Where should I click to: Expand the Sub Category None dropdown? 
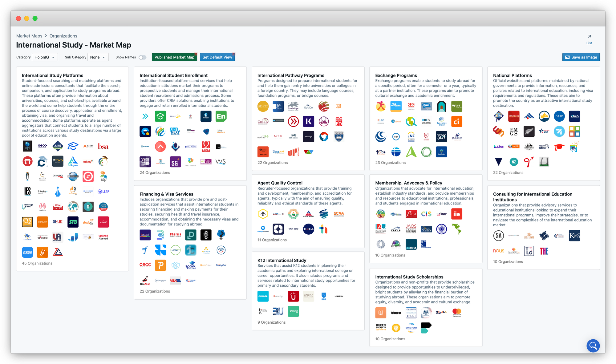pyautogui.click(x=98, y=57)
